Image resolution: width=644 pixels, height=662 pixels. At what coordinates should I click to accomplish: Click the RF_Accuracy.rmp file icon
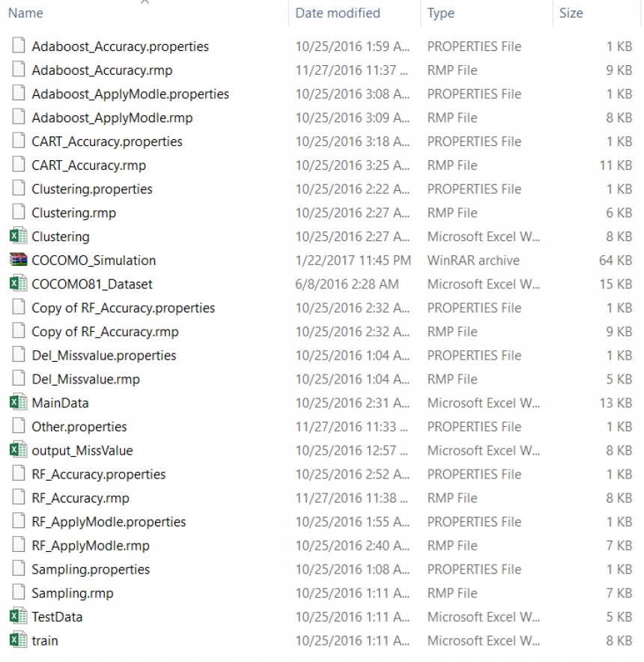click(x=18, y=497)
